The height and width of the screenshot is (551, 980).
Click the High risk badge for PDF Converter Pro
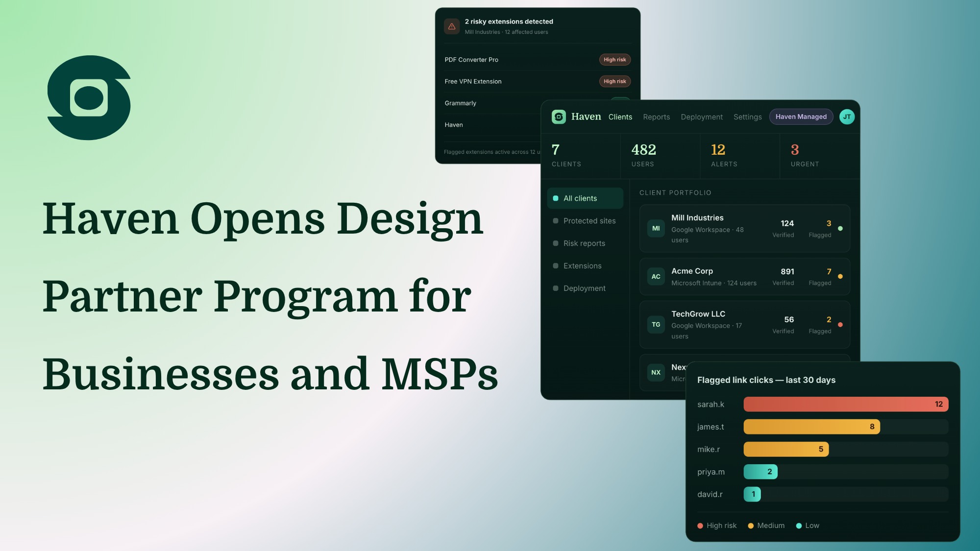click(x=614, y=60)
